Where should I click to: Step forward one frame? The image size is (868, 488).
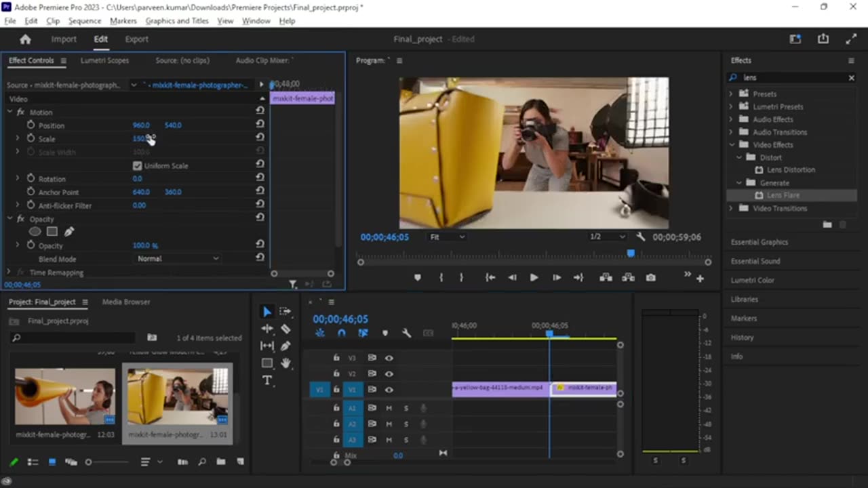click(x=557, y=277)
